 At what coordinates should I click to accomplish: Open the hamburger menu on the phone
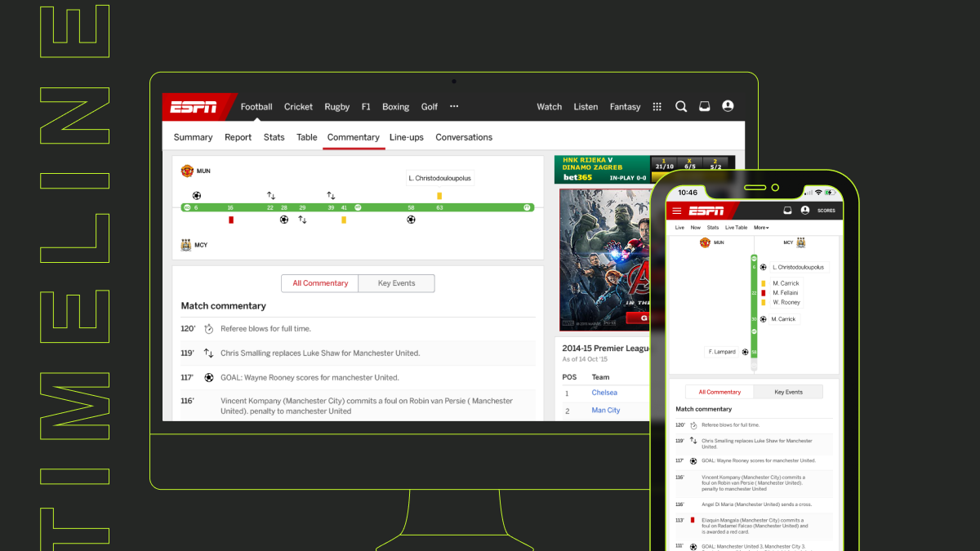click(x=676, y=211)
